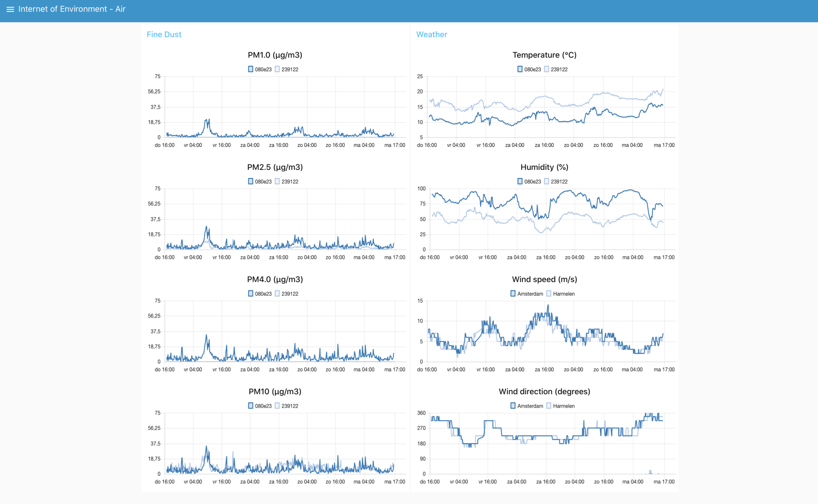Toggle 080e23 legend in Humidity chart
The height and width of the screenshot is (504, 818).
pos(529,181)
